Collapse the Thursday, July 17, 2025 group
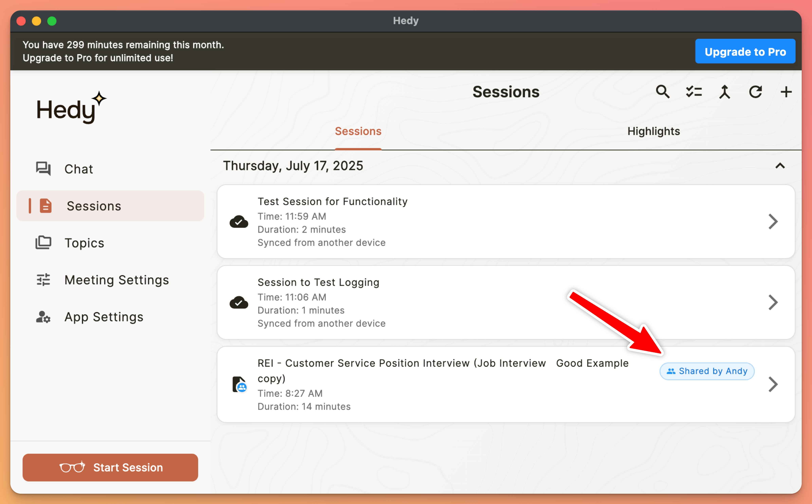812x504 pixels. [x=780, y=166]
